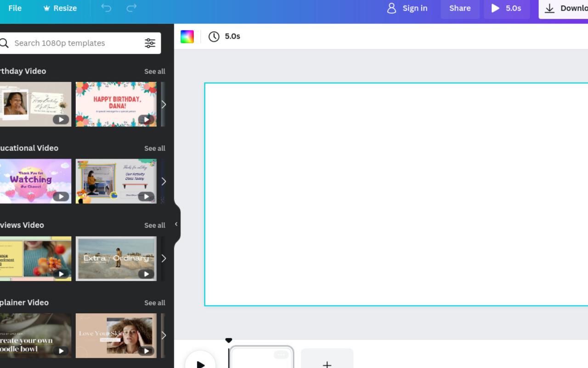This screenshot has width=588, height=368.
Task: Open the Resize option with crown
Action: click(60, 8)
